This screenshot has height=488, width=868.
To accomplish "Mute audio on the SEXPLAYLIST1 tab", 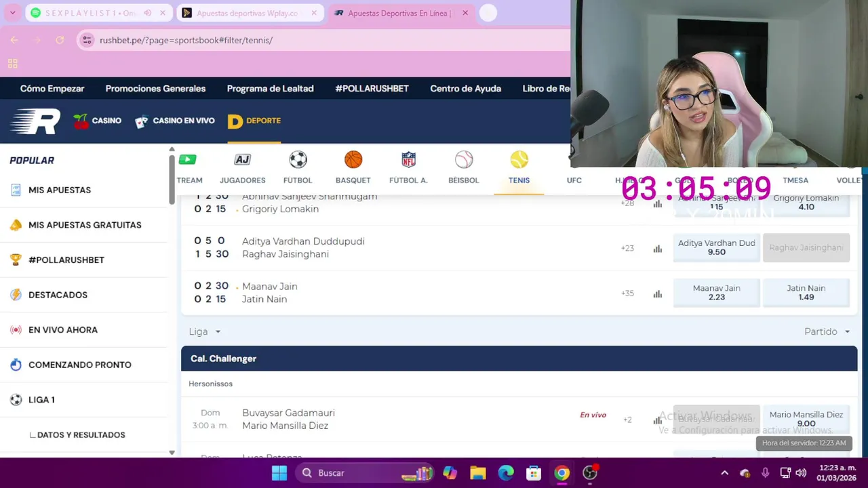I will [147, 13].
